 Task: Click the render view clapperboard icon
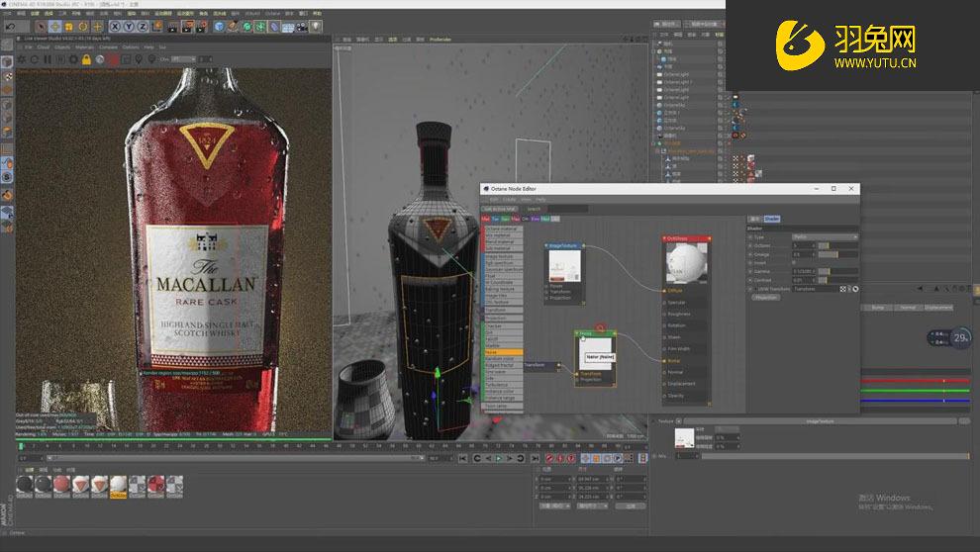[x=173, y=27]
